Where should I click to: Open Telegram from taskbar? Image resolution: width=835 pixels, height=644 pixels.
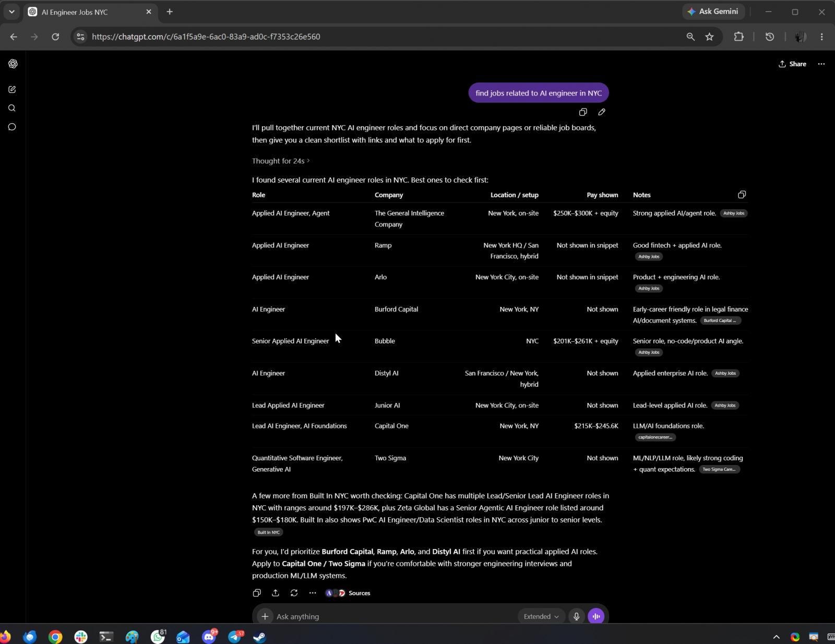pyautogui.click(x=235, y=637)
